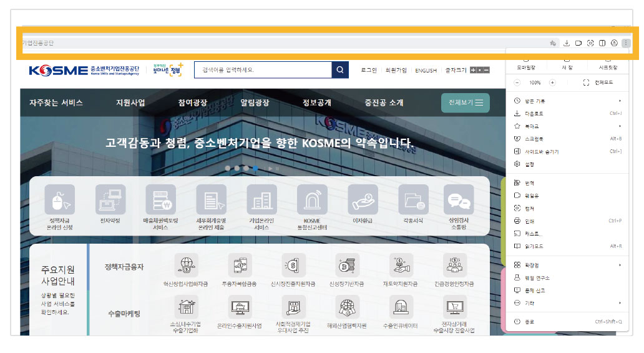
Task: Open 자주찾는 서비스 navigation menu
Action: pos(56,103)
